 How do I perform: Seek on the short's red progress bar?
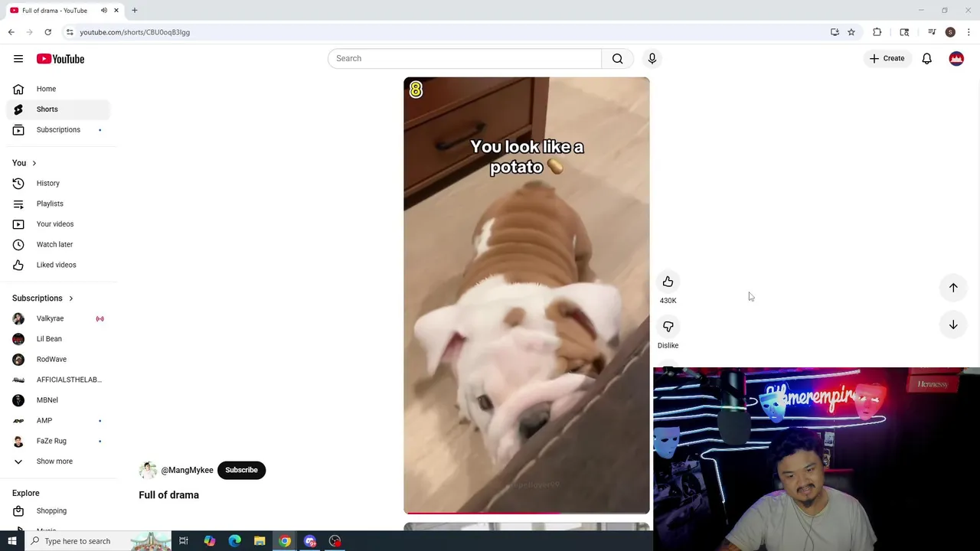click(x=527, y=513)
